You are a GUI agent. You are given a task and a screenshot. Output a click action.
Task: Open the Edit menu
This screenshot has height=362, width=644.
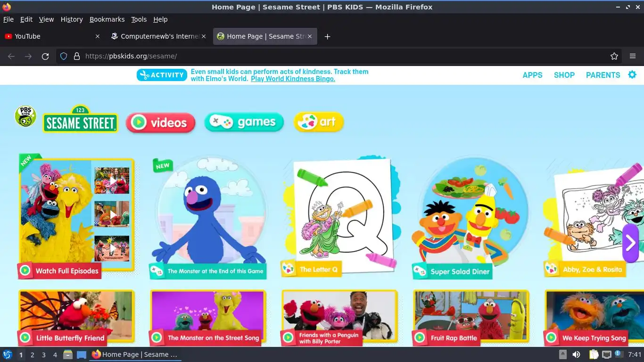point(26,19)
